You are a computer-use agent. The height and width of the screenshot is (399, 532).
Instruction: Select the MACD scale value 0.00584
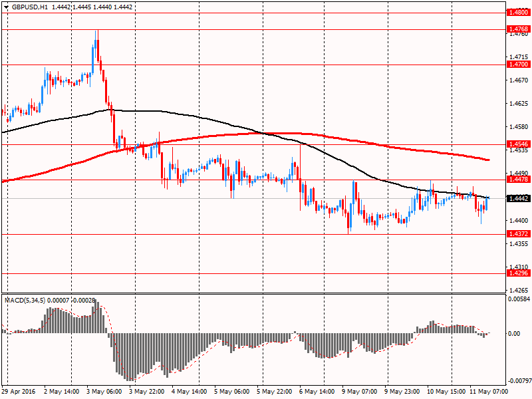[519, 299]
